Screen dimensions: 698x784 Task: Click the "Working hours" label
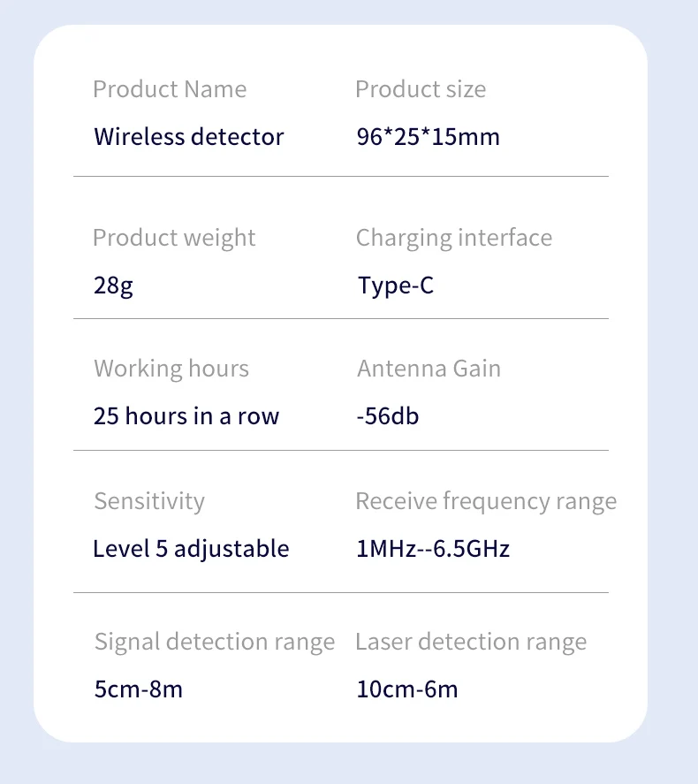pos(171,369)
